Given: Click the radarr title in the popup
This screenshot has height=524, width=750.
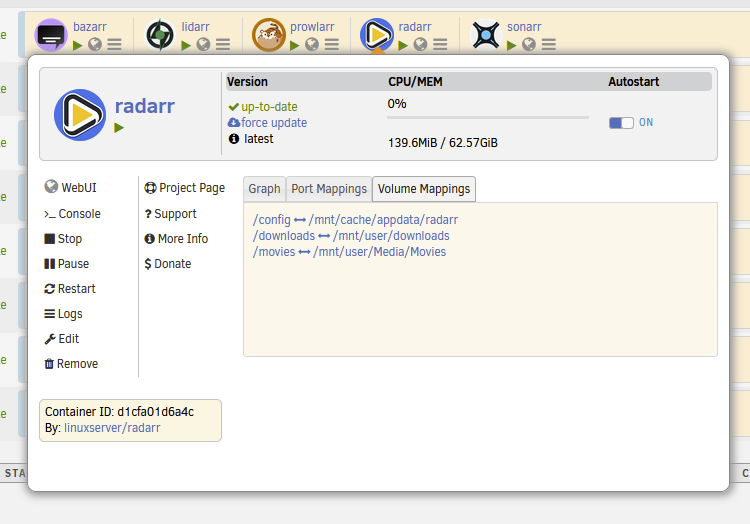Looking at the screenshot, I should pyautogui.click(x=145, y=106).
